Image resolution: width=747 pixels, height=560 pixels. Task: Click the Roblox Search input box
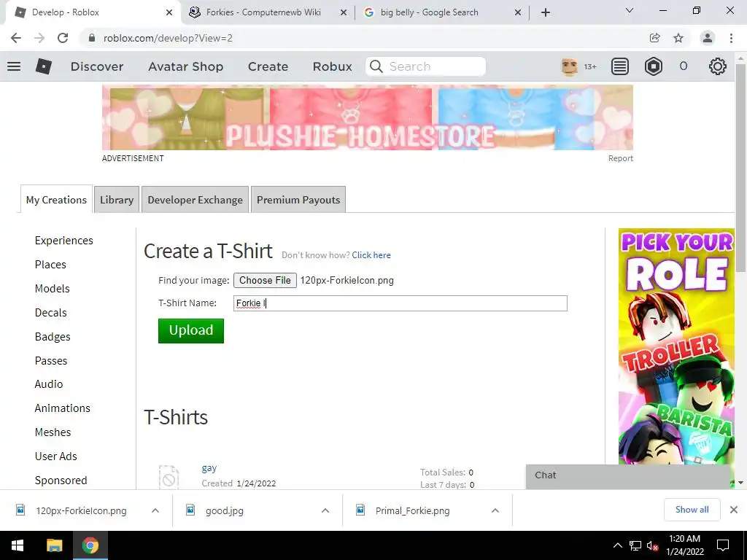pos(426,66)
